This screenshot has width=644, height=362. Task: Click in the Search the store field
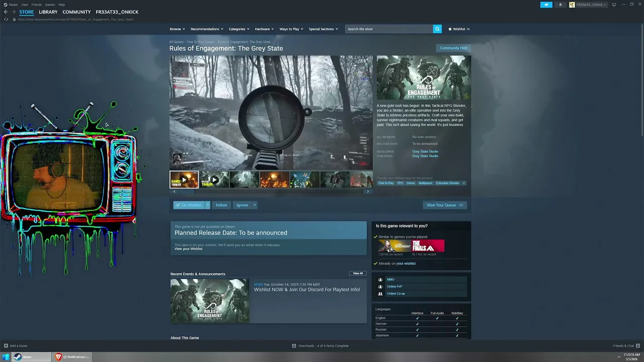[389, 29]
